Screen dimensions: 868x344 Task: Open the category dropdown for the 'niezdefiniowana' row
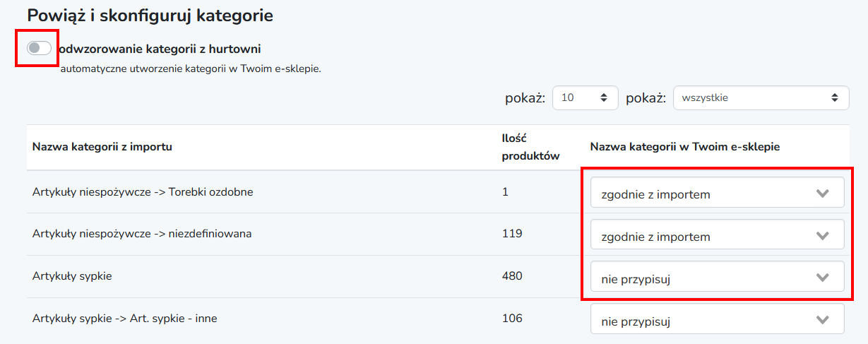718,235
